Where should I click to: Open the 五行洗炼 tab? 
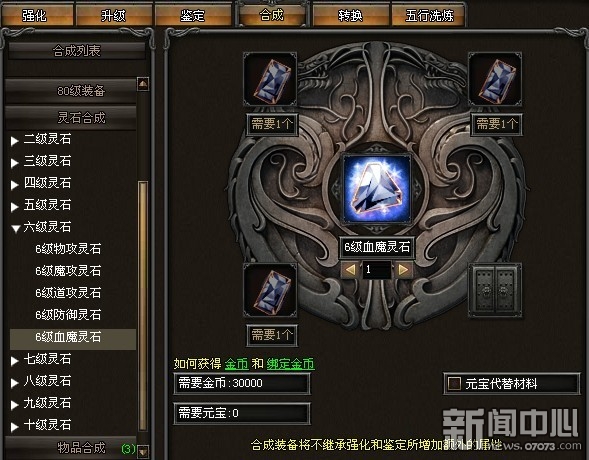click(429, 15)
